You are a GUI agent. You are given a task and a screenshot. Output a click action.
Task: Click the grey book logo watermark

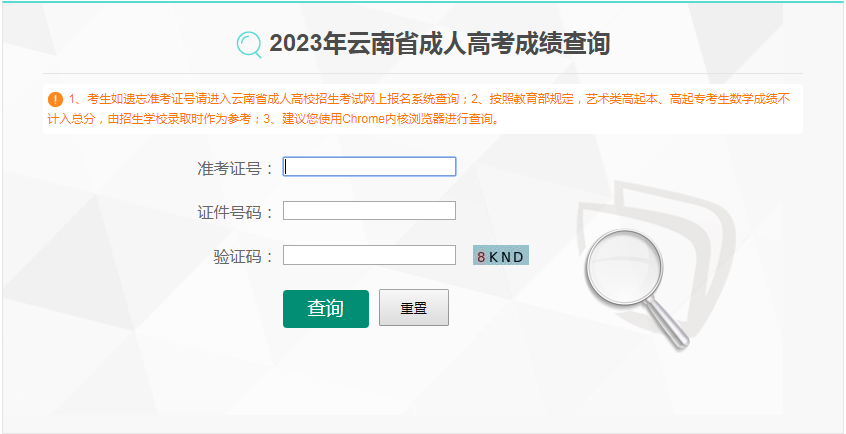click(656, 254)
